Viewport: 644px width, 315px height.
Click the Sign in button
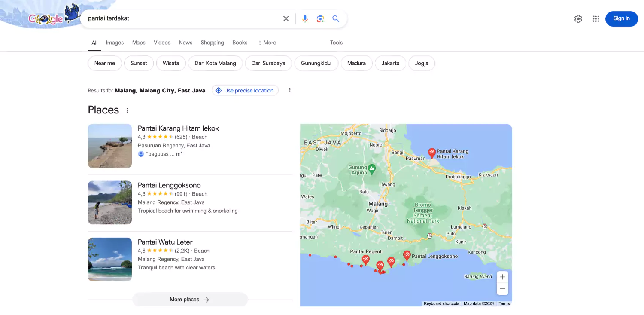click(621, 18)
